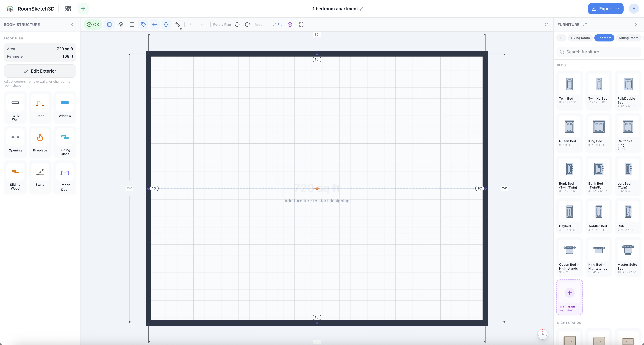Viewport: 644px width, 345px height.
Task: Toggle the center crosshair target tool
Action: [x=166, y=25]
